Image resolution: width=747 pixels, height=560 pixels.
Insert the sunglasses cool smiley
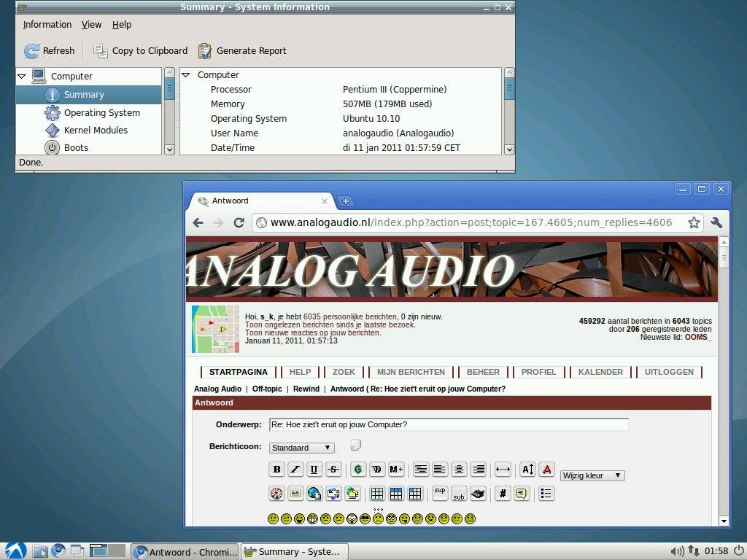click(365, 518)
